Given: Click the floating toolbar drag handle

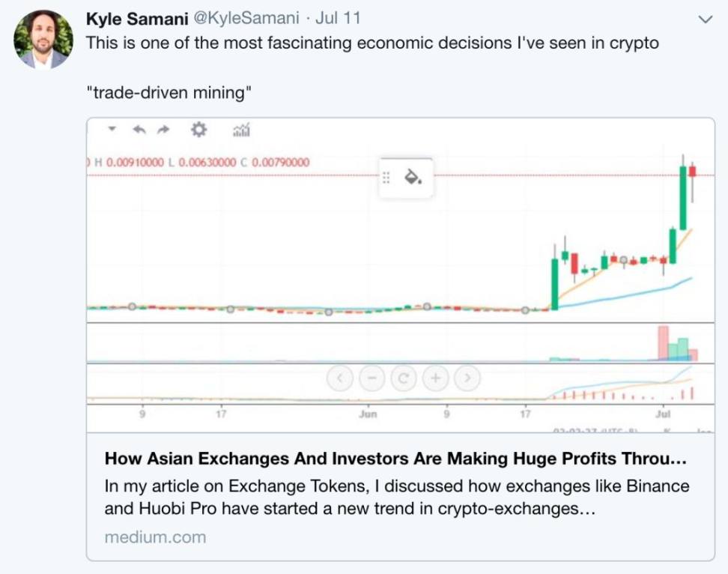Looking at the screenshot, I should (386, 178).
